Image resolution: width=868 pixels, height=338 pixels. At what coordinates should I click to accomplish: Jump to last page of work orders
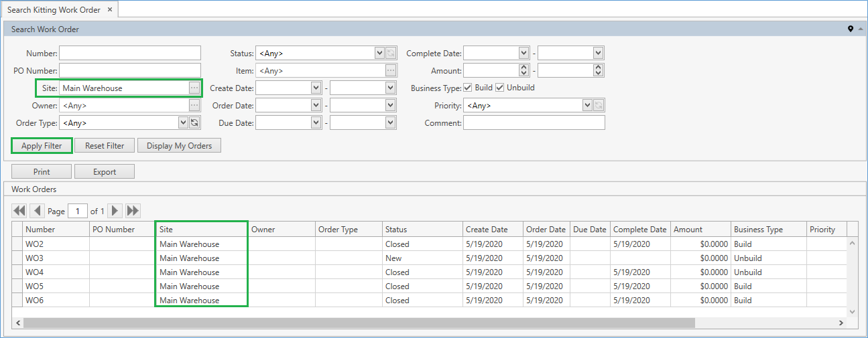[133, 211]
